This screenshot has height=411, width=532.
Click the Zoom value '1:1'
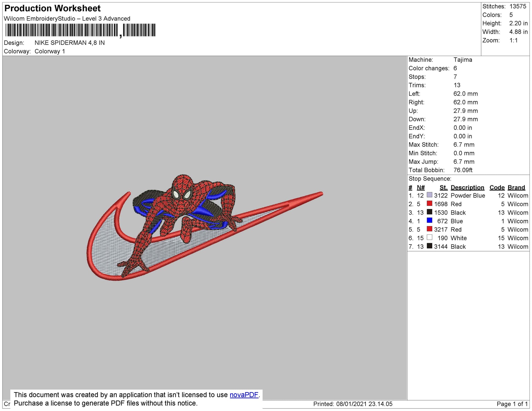click(513, 40)
